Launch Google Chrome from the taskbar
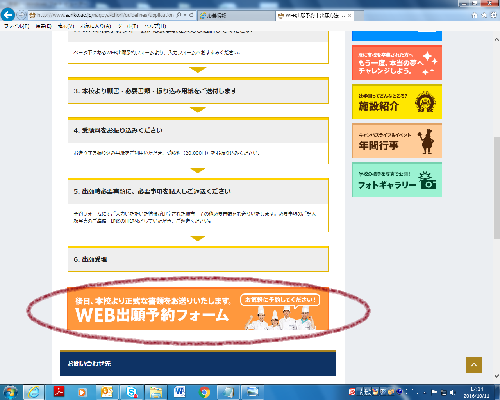The image size is (500, 400). 204,392
